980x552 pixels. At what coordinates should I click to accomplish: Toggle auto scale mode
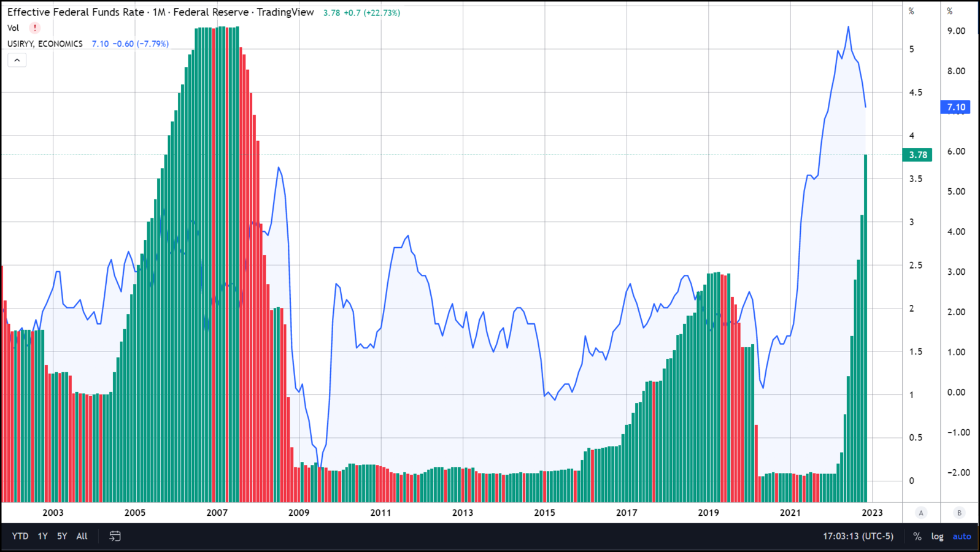[x=962, y=536]
